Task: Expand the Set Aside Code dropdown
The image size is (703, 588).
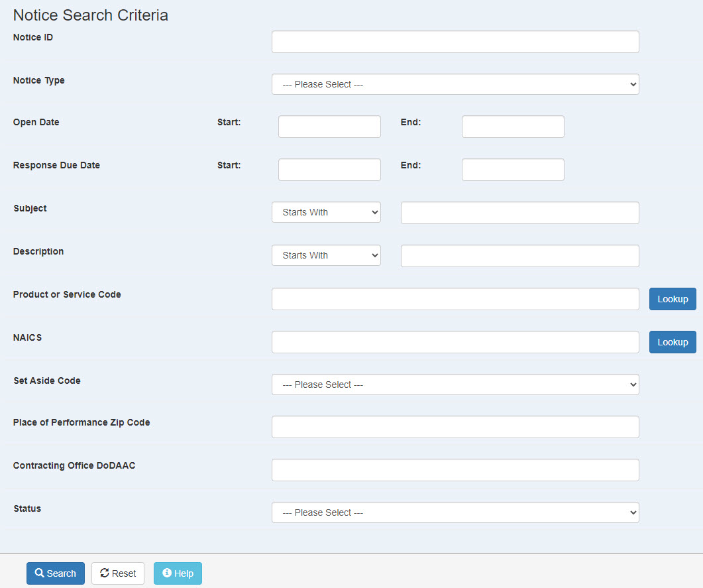Action: (455, 384)
